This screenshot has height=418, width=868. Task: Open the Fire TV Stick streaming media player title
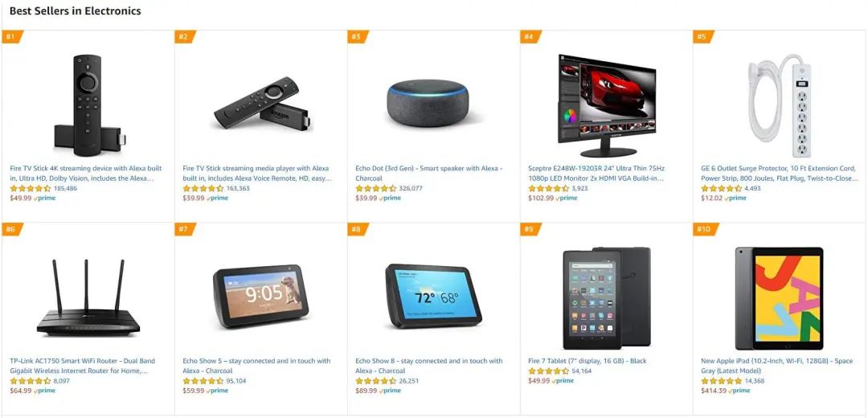[x=256, y=174]
